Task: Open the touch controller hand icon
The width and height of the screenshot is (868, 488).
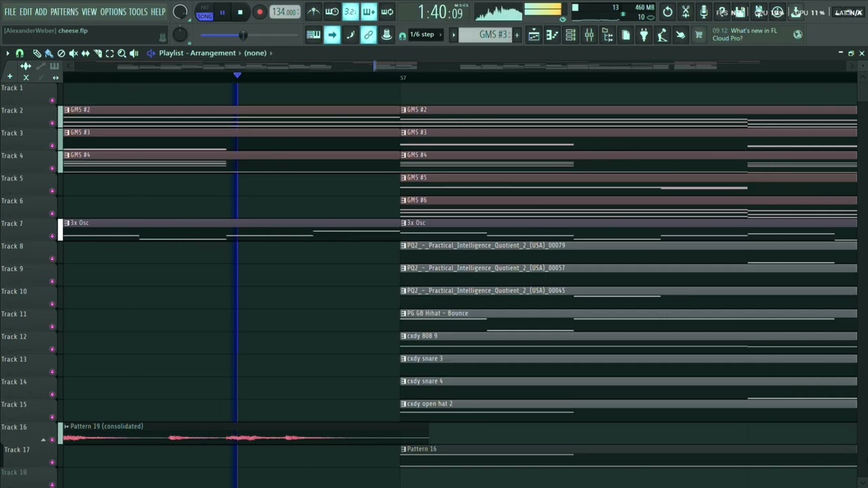Action: click(681, 35)
